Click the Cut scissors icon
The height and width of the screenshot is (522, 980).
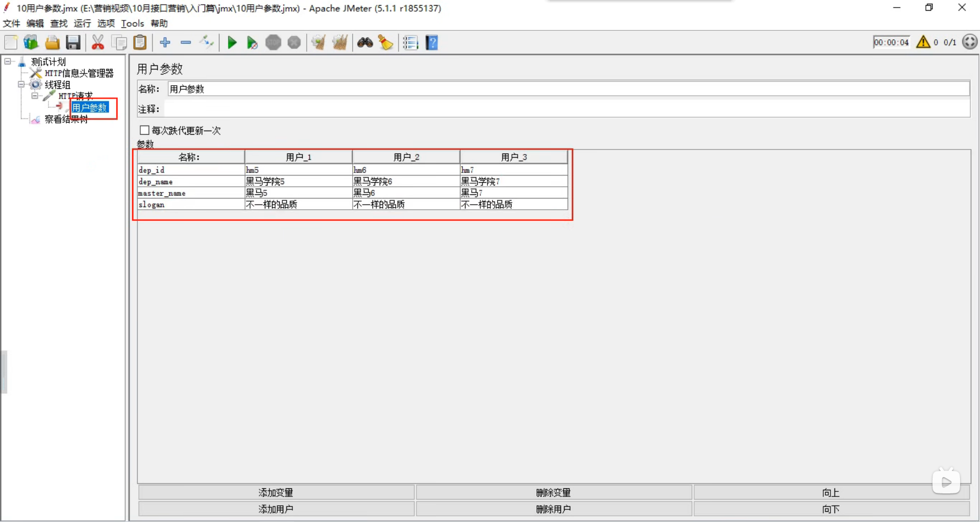coord(97,42)
